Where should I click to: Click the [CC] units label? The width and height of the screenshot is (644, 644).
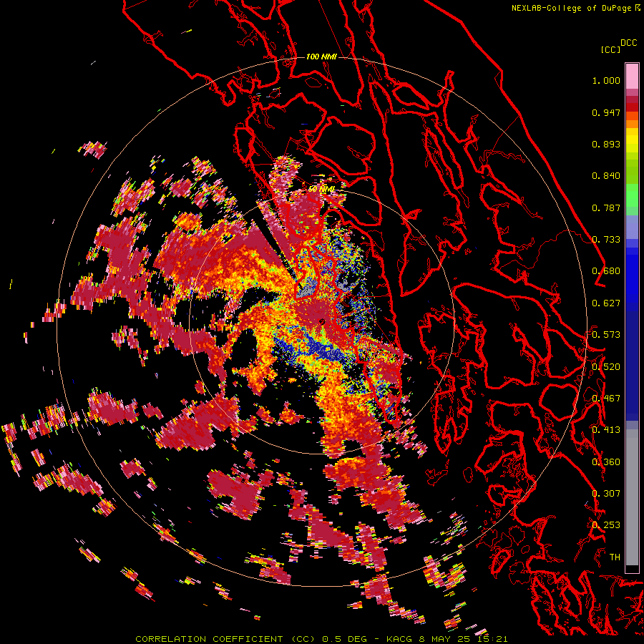pyautogui.click(x=610, y=49)
